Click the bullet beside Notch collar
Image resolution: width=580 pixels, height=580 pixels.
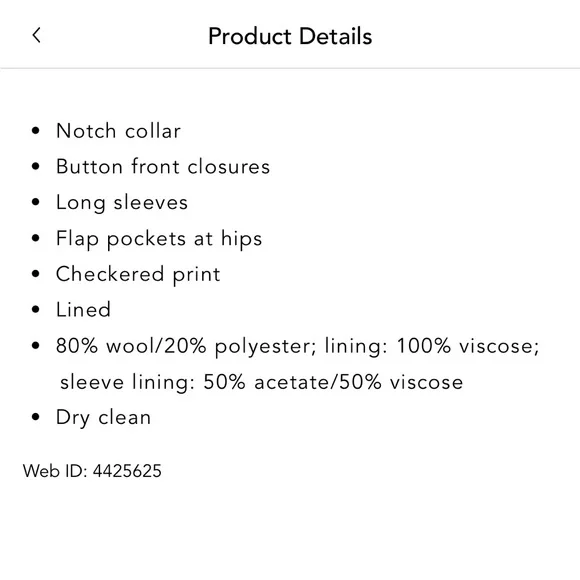pyautogui.click(x=36, y=131)
